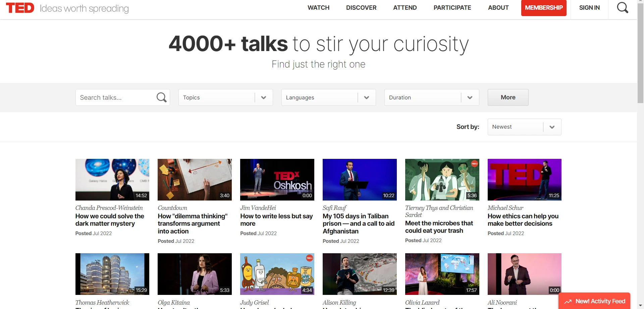Open Olivia Lazard talk thumbnail
The image size is (644, 309).
(442, 274)
